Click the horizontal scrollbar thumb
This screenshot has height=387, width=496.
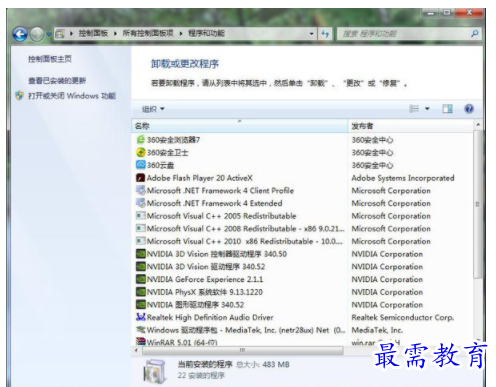243,350
